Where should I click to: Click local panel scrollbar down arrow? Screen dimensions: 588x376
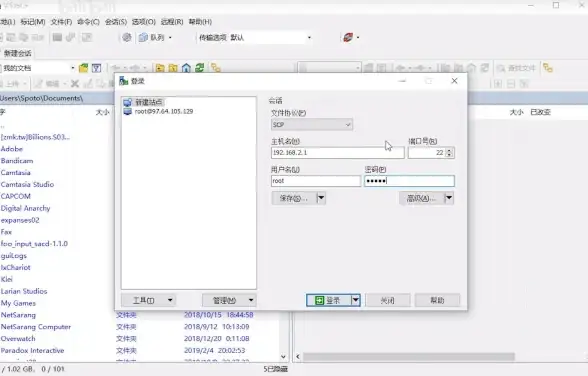[x=284, y=357]
